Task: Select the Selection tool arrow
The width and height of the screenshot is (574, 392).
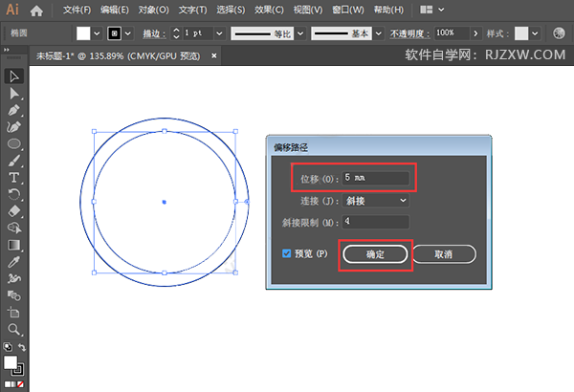Action: pyautogui.click(x=14, y=76)
